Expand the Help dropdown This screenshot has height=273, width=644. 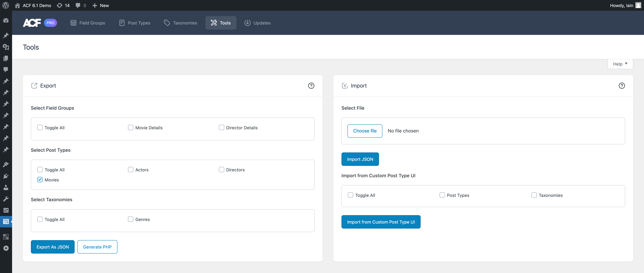pos(620,64)
